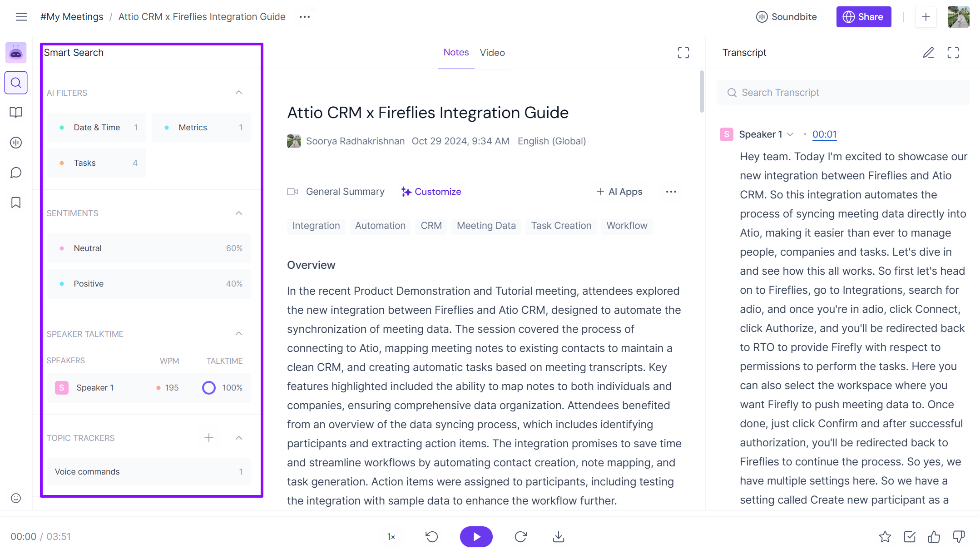Open the Customize summary option
Viewport: 980px width, 554px height.
point(431,192)
